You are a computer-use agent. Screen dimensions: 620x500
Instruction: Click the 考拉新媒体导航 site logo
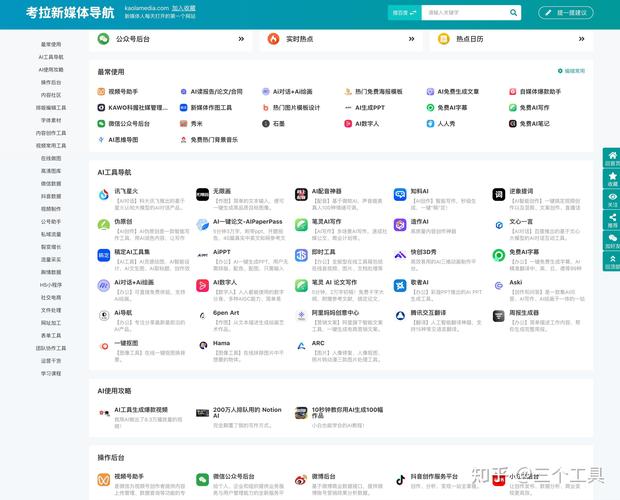[70, 13]
